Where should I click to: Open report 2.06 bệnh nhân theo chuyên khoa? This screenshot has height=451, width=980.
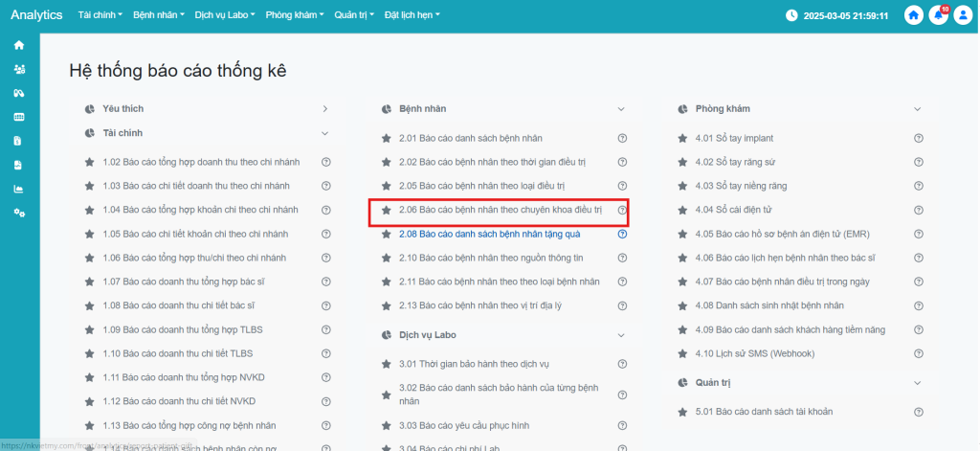tap(500, 210)
